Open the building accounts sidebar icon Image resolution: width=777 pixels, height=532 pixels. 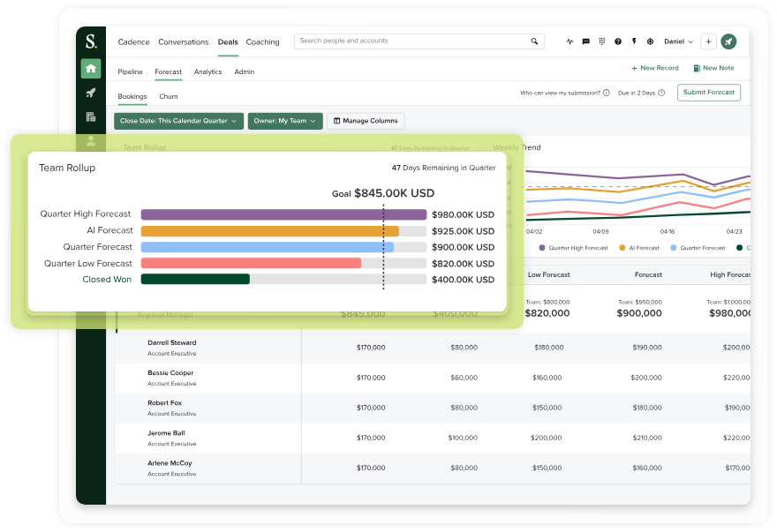pyautogui.click(x=91, y=117)
